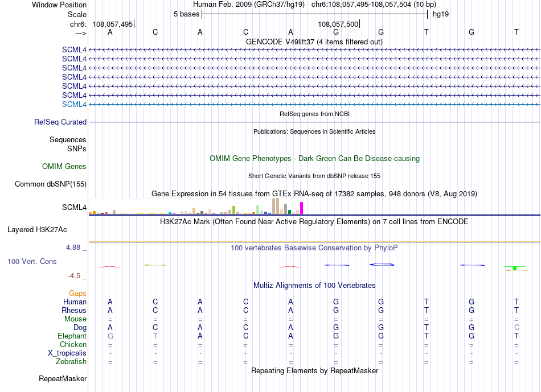The image size is (541, 392).
Task: Click the Chicken alignment row label
Action: tap(73, 344)
